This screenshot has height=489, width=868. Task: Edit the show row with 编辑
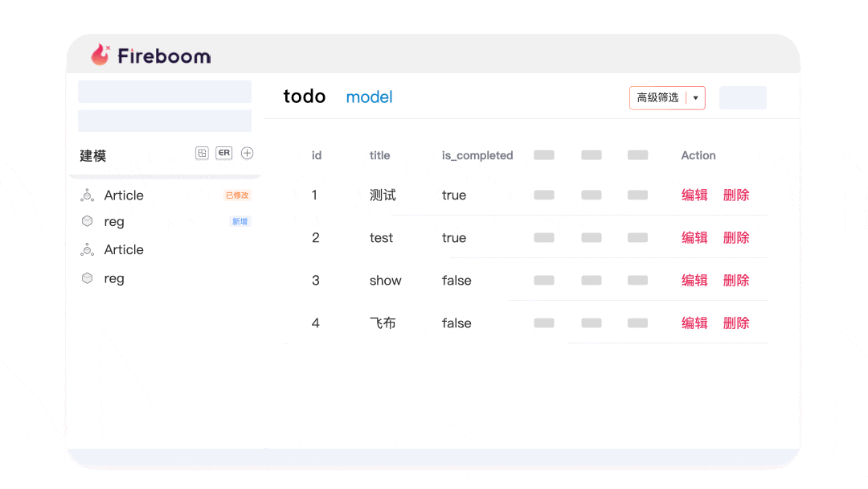694,280
